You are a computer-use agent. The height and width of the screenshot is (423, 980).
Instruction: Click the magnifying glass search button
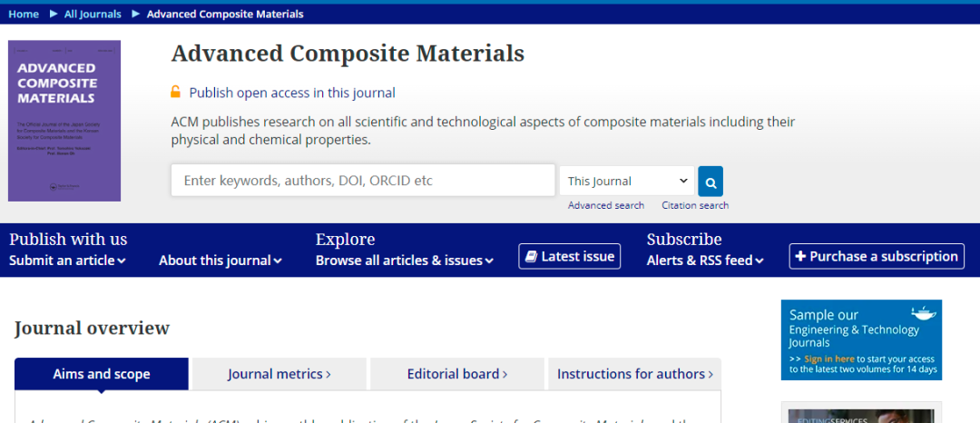pos(710,182)
